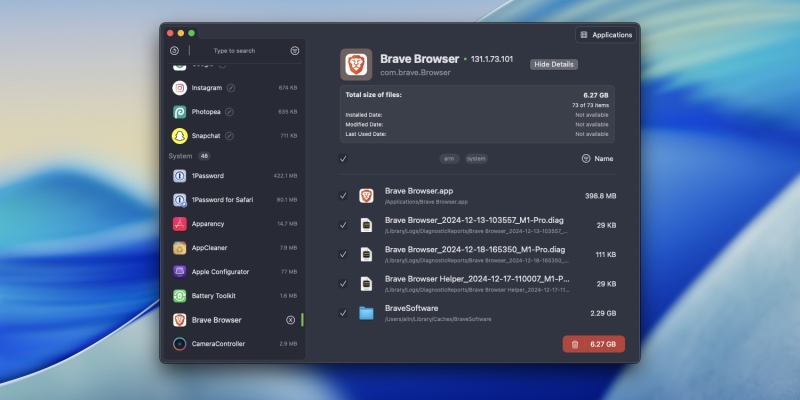Click the Brave Browser.app file icon

[366, 196]
